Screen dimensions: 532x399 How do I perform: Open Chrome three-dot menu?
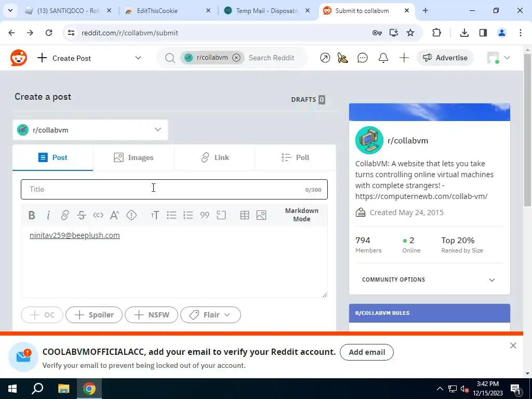521,33
